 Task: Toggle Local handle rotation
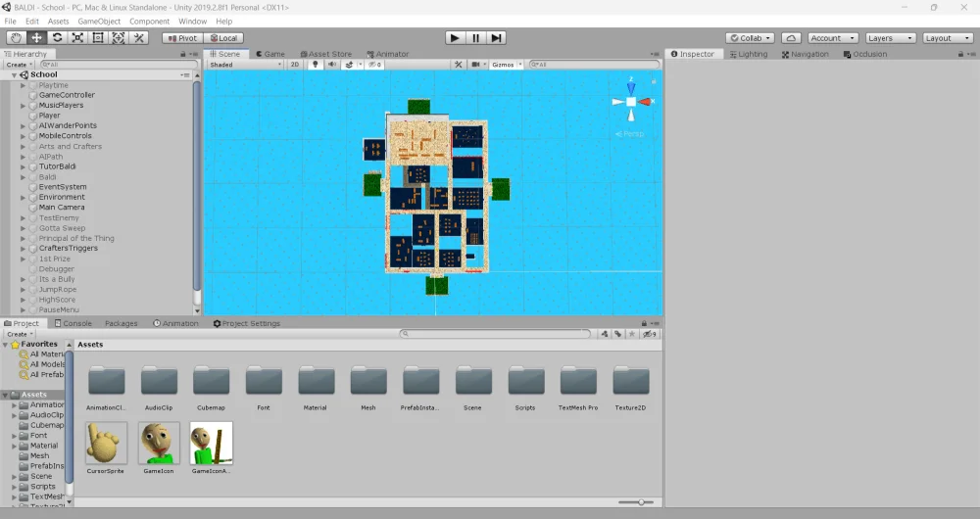pos(223,38)
